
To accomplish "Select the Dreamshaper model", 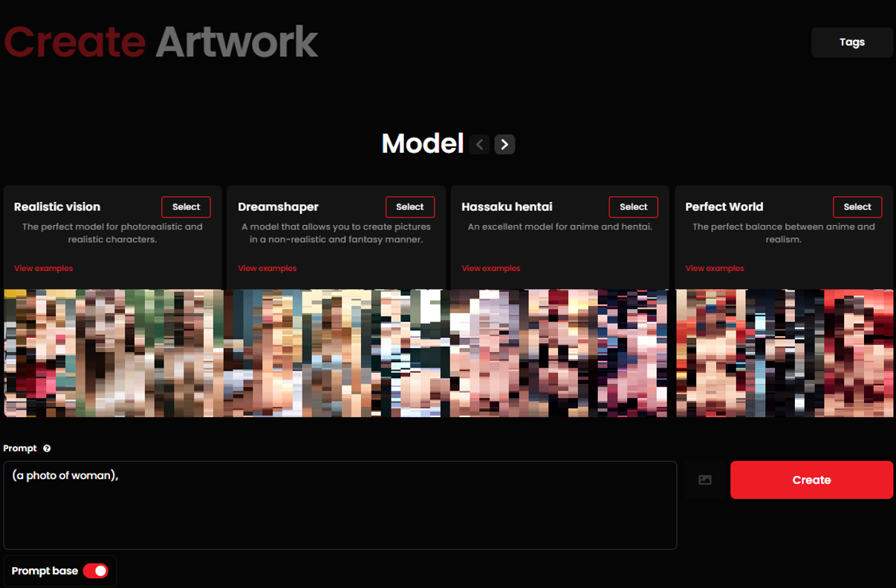I will 409,207.
